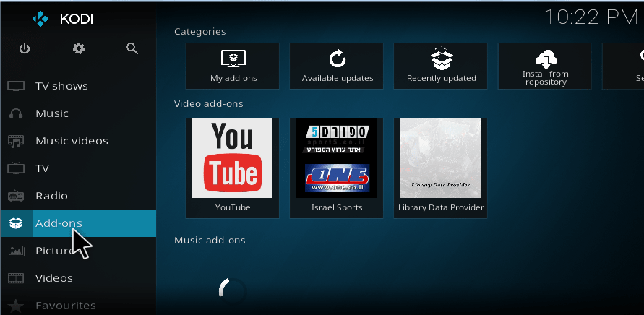Open search with the magnifier icon
Viewport: 644px width, 315px height.
tap(132, 48)
